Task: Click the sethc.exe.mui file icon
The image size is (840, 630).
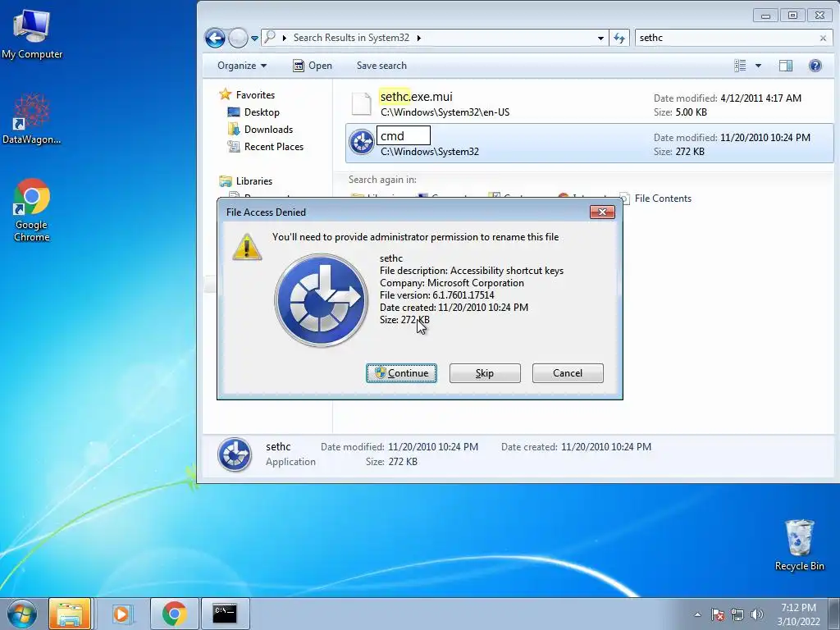Action: click(x=361, y=103)
